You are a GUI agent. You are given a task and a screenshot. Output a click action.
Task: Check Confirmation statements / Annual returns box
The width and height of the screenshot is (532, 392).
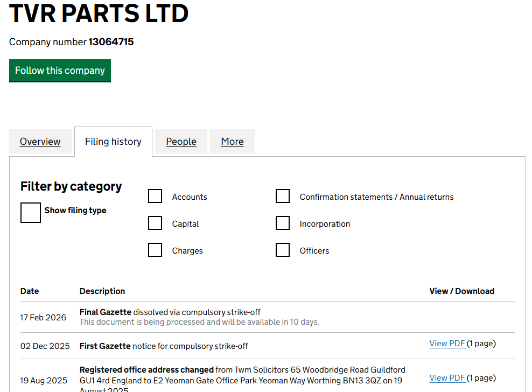[x=283, y=196]
